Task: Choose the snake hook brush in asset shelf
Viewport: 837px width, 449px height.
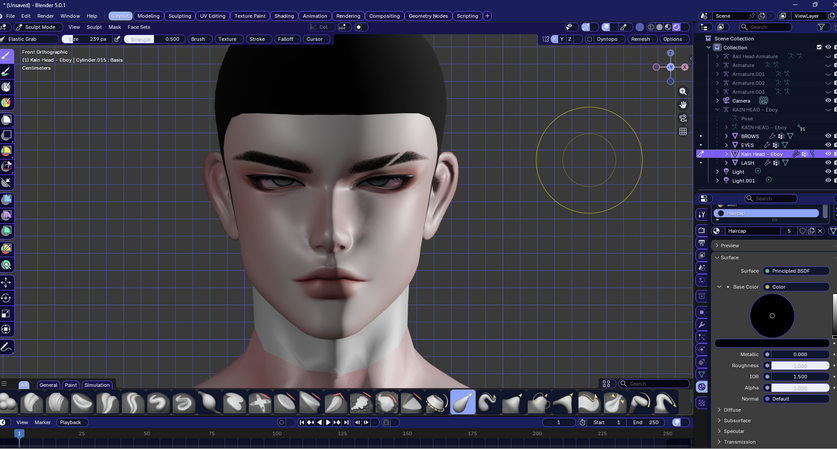Action: 487,403
